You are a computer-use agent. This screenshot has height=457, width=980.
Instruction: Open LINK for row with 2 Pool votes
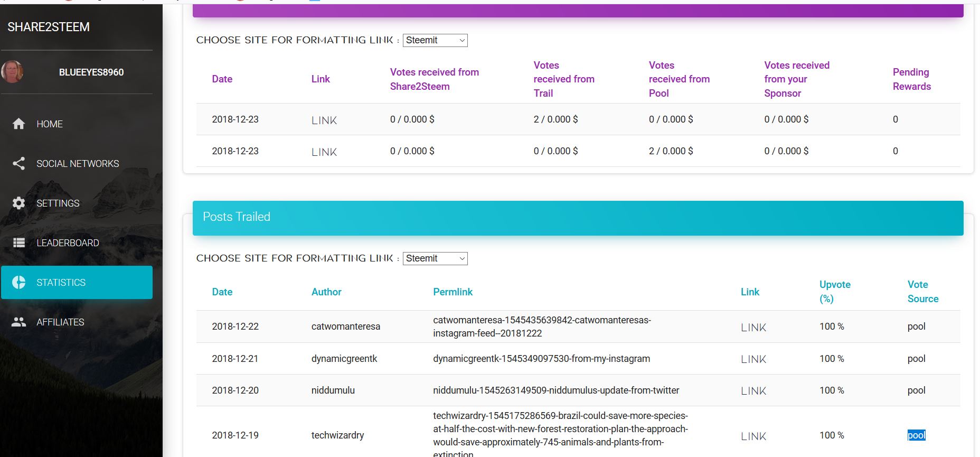(x=324, y=152)
